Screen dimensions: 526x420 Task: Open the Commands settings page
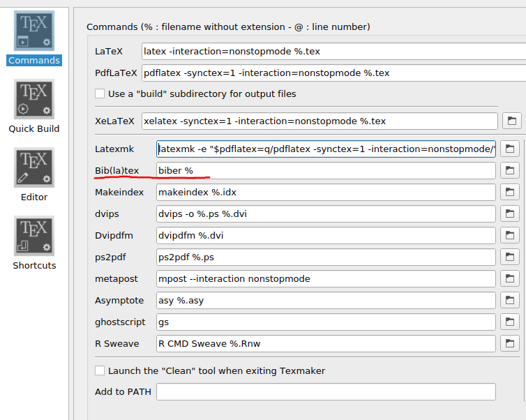point(33,38)
